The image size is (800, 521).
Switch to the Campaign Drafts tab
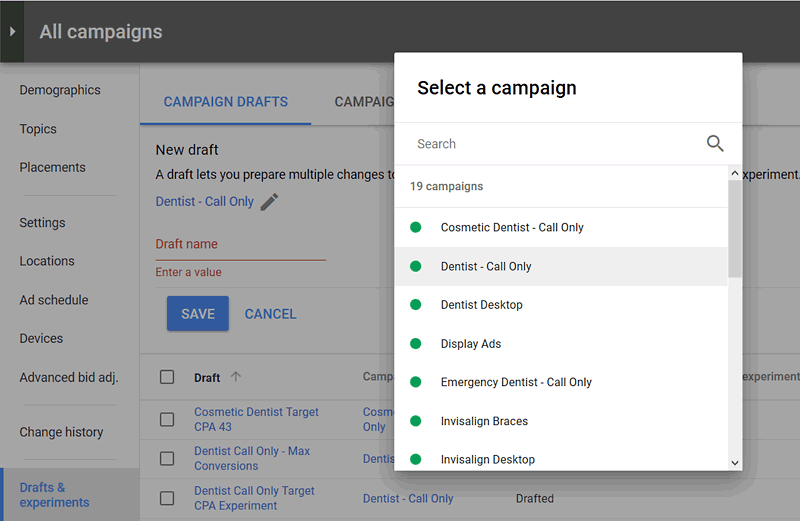click(x=225, y=102)
